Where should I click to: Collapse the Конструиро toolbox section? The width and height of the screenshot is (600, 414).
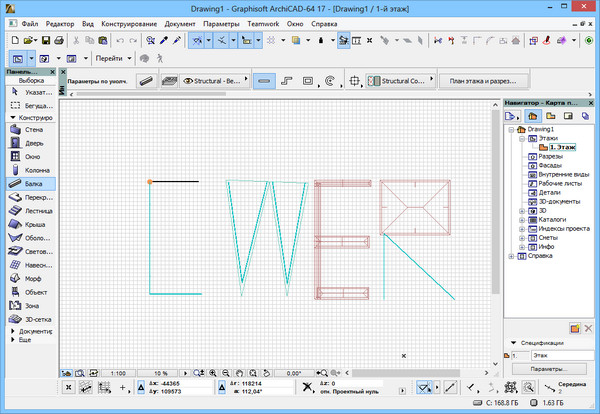(x=12, y=117)
